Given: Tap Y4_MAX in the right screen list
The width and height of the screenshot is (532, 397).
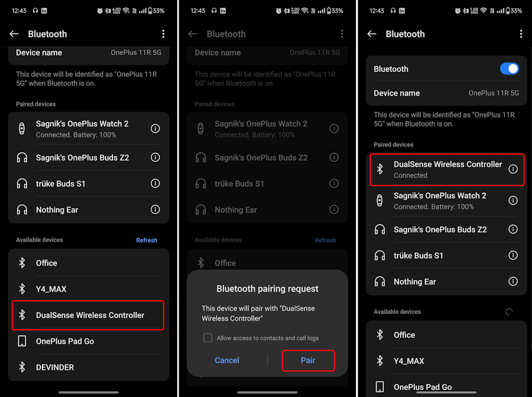Looking at the screenshot, I should point(446,361).
